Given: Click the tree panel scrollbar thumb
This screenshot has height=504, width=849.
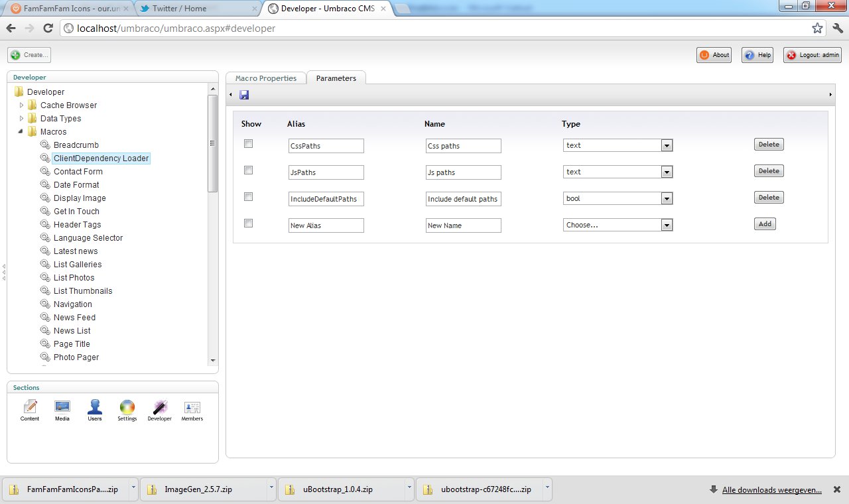Looking at the screenshot, I should coord(212,144).
